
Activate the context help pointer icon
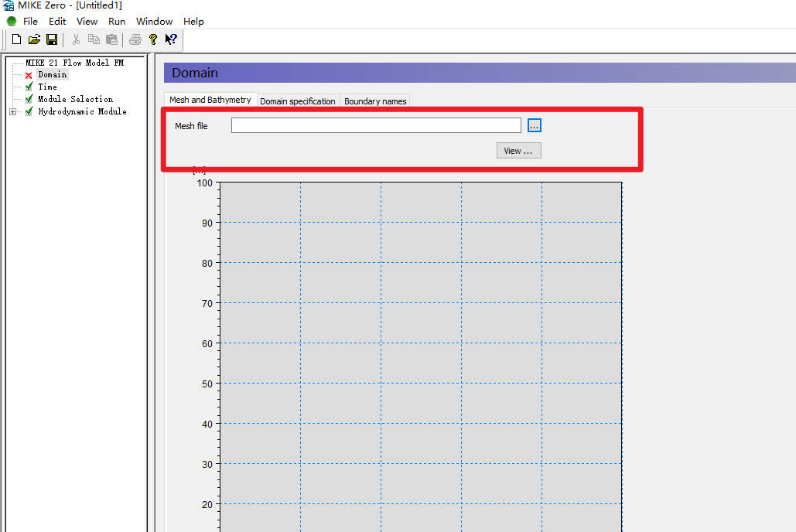(171, 39)
